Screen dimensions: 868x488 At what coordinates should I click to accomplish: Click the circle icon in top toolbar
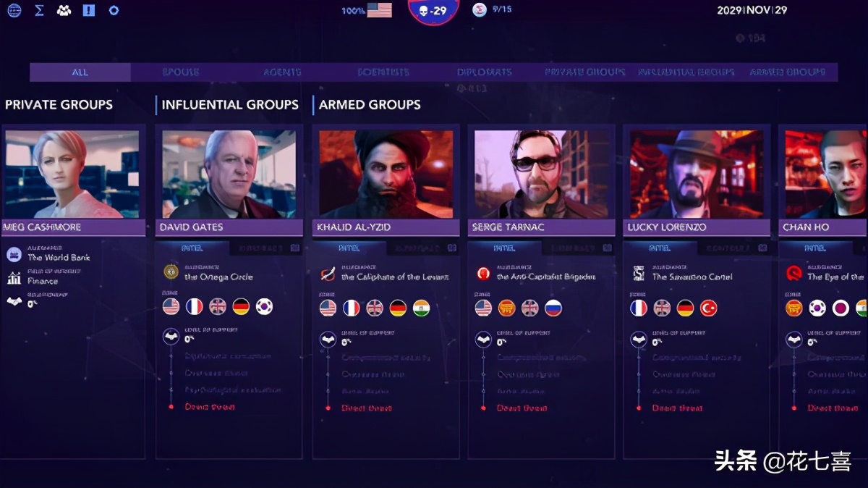(114, 11)
